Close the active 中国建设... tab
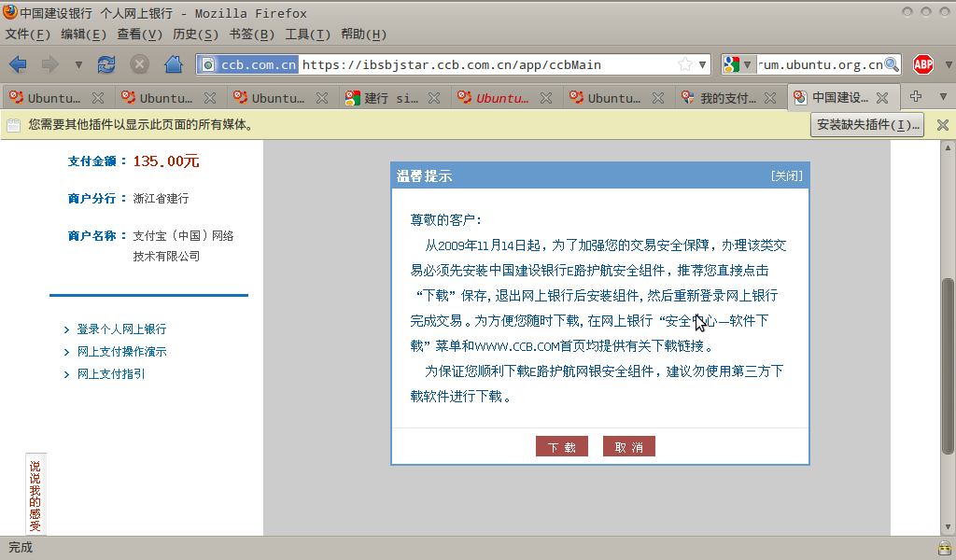 pos(882,97)
